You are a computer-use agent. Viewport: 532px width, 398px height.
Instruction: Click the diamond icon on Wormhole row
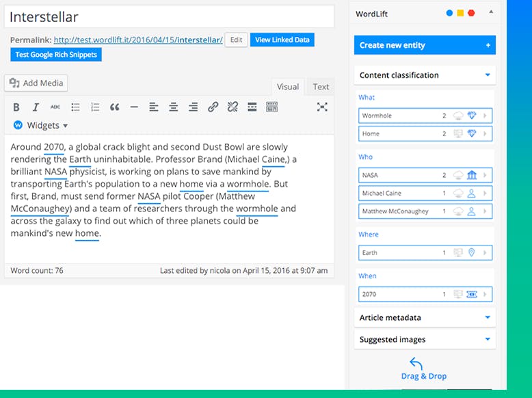click(x=472, y=116)
